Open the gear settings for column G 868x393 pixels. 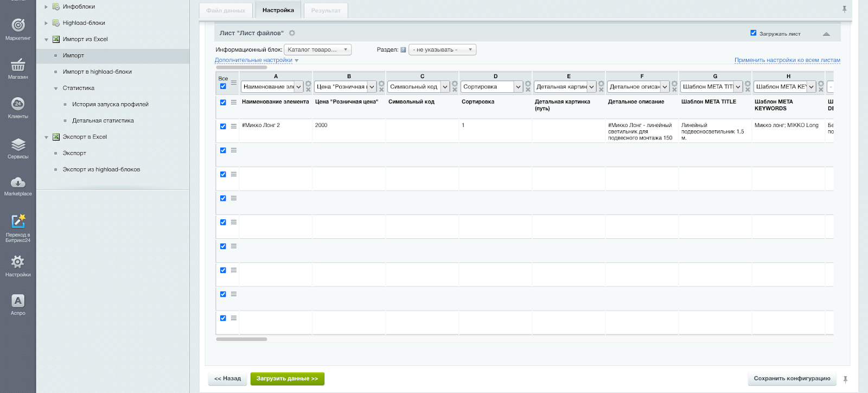748,84
